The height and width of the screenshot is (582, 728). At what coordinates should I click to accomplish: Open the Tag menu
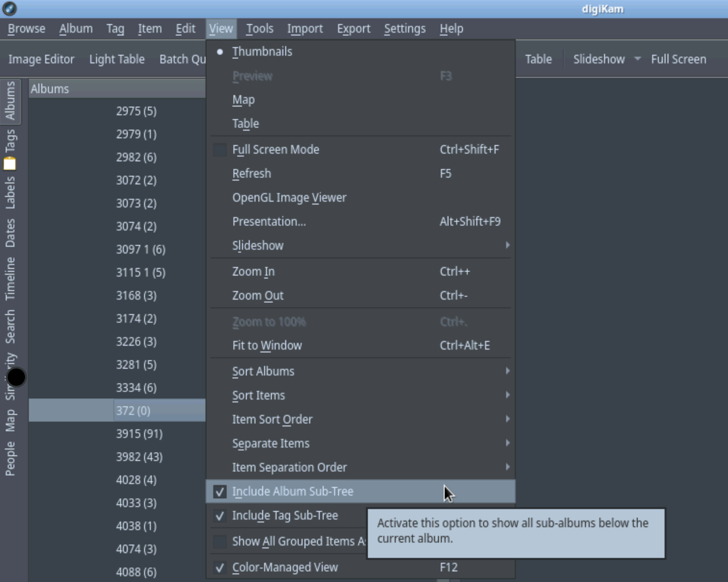click(115, 29)
